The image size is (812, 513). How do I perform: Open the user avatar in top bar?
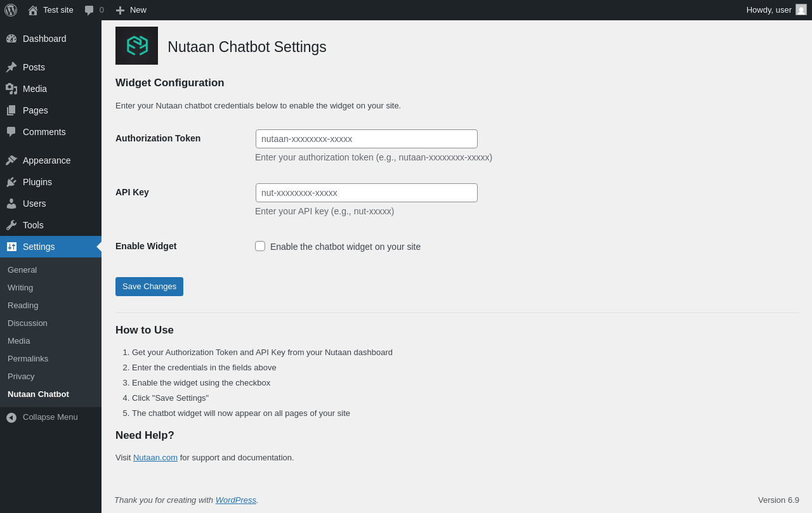coord(801,10)
